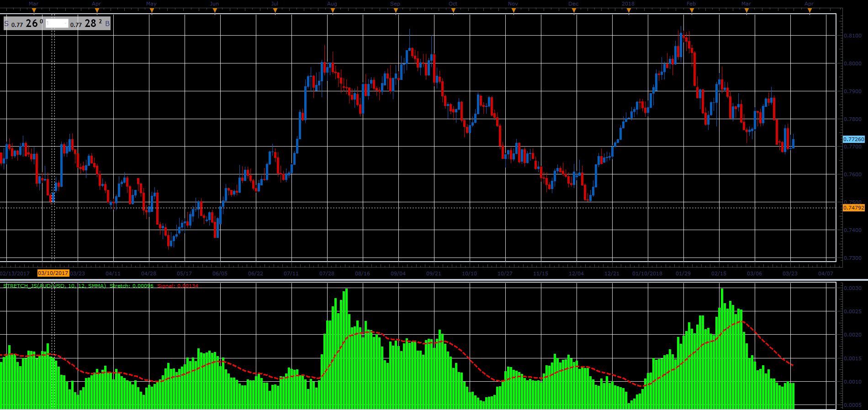The height and width of the screenshot is (410, 868).
Task: Click the Jun month marker triangle
Action: pyautogui.click(x=215, y=11)
